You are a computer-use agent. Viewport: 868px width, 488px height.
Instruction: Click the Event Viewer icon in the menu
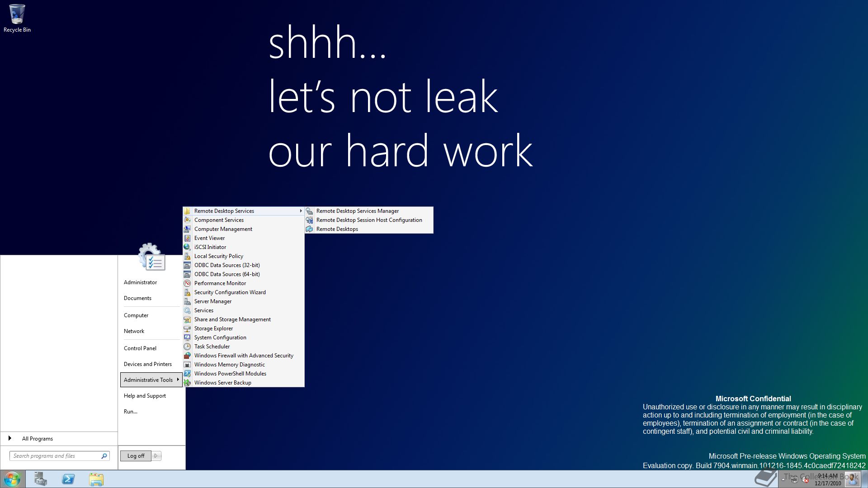[x=187, y=238]
